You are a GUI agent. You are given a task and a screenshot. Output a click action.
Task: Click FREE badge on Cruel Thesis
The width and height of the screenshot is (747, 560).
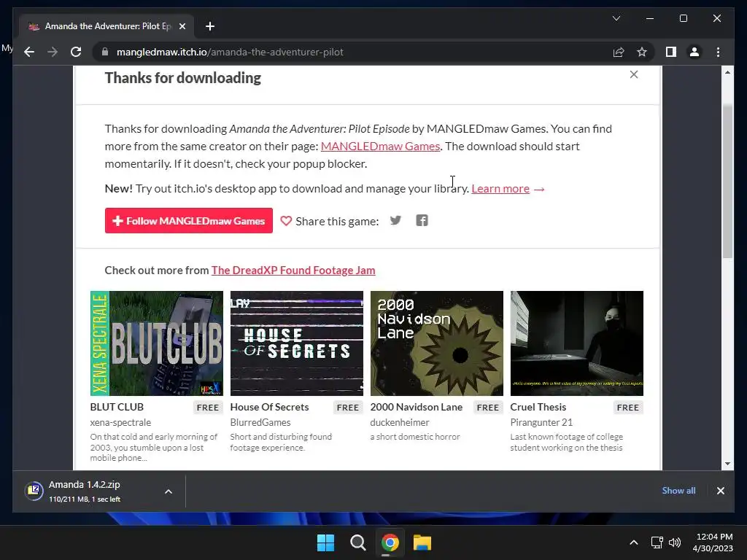628,408
